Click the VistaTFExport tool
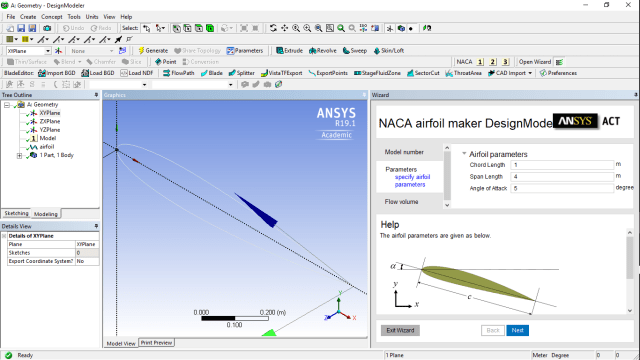The height and width of the screenshot is (360, 640). (281, 73)
